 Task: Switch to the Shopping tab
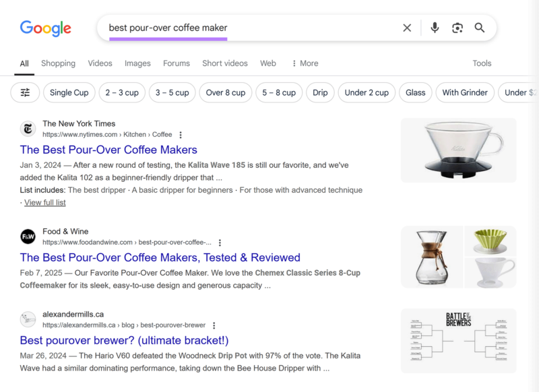coord(58,63)
